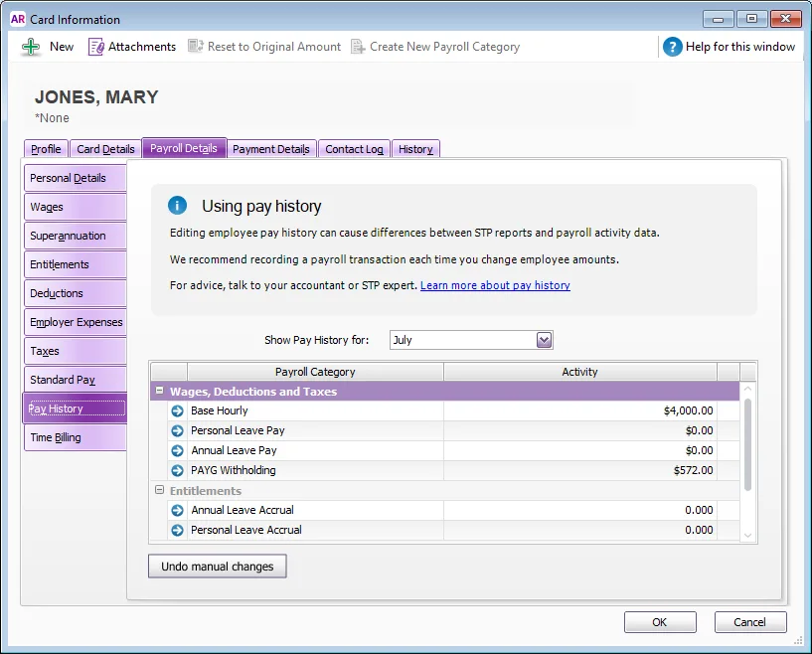
Task: Open the Contact Log tab
Action: pos(354,149)
